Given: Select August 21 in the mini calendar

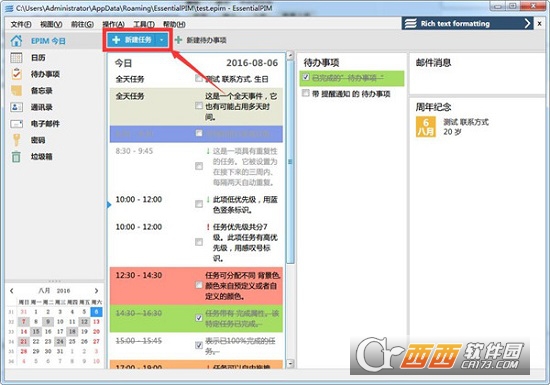Looking at the screenshot, I should 24,341.
